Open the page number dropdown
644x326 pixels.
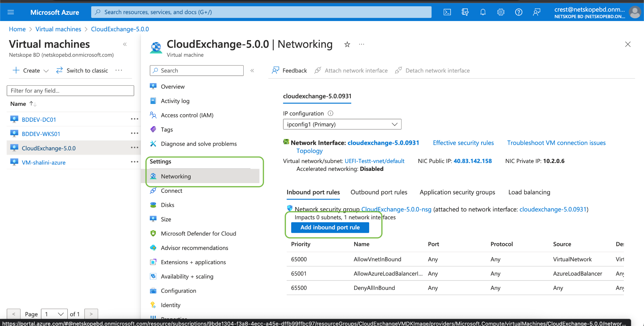(54, 314)
